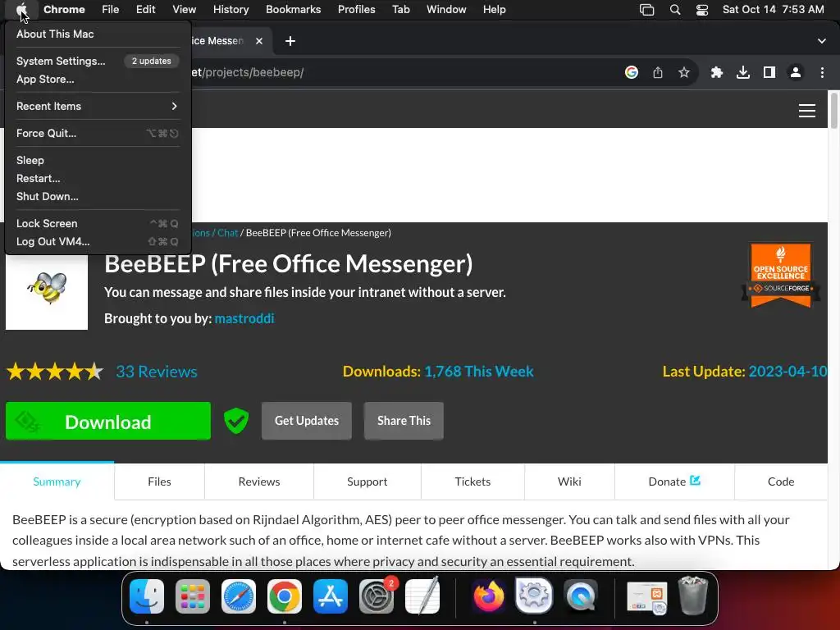Bookmark this page with the star icon
The width and height of the screenshot is (840, 630).
(x=684, y=72)
